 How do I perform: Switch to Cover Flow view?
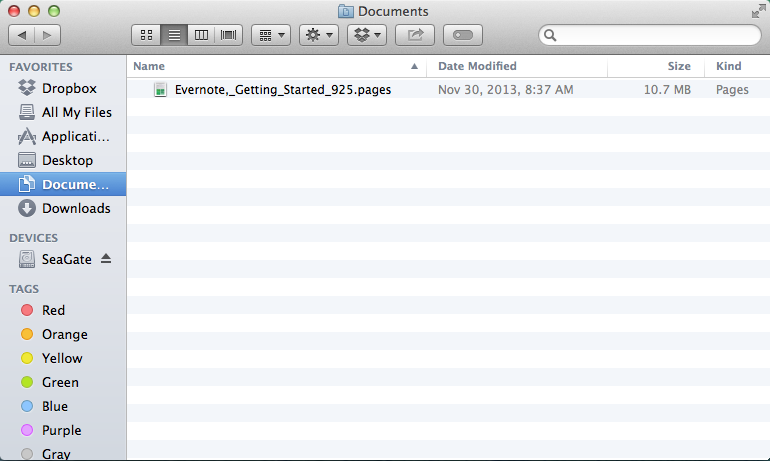pos(229,35)
